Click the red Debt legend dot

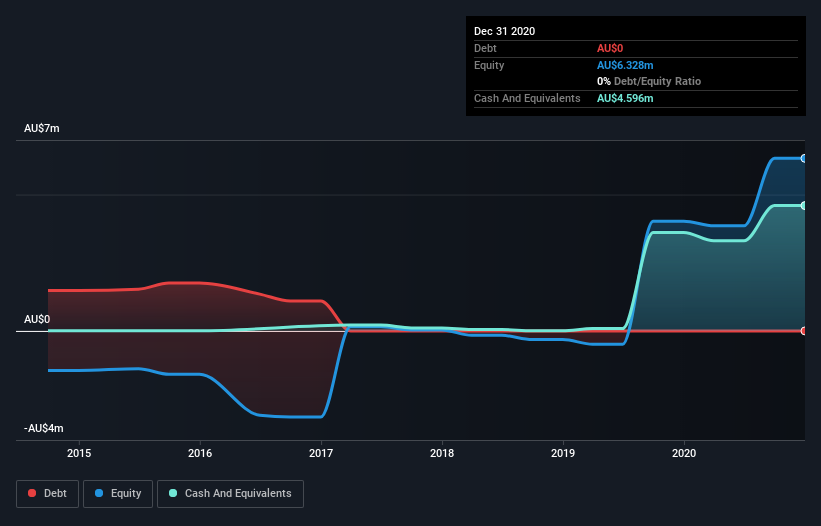tap(32, 493)
